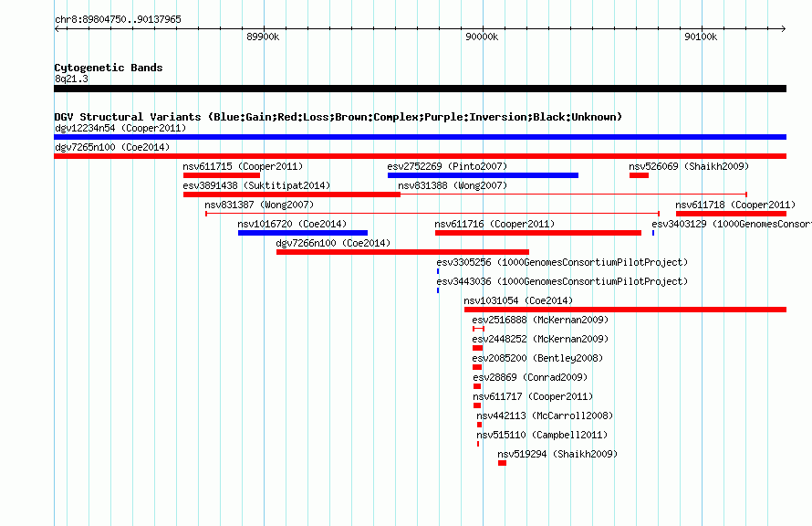
Task: Click nsv831388 (Wong2007) label
Action: pyautogui.click(x=453, y=185)
